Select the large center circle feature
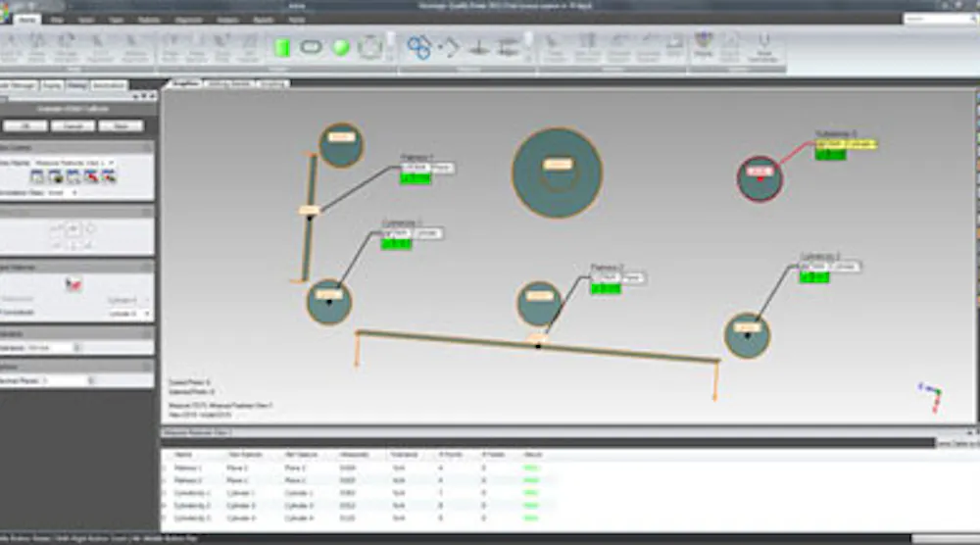Image resolution: width=980 pixels, height=545 pixels. (x=557, y=173)
